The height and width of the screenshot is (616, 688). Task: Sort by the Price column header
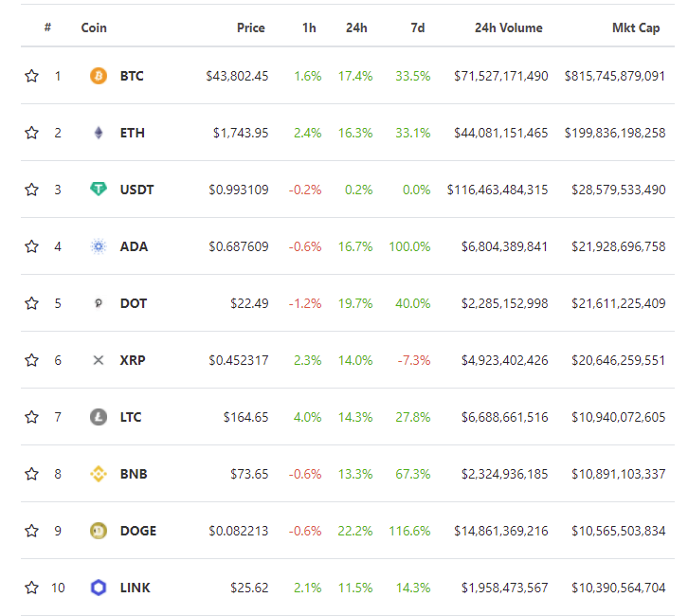[251, 27]
